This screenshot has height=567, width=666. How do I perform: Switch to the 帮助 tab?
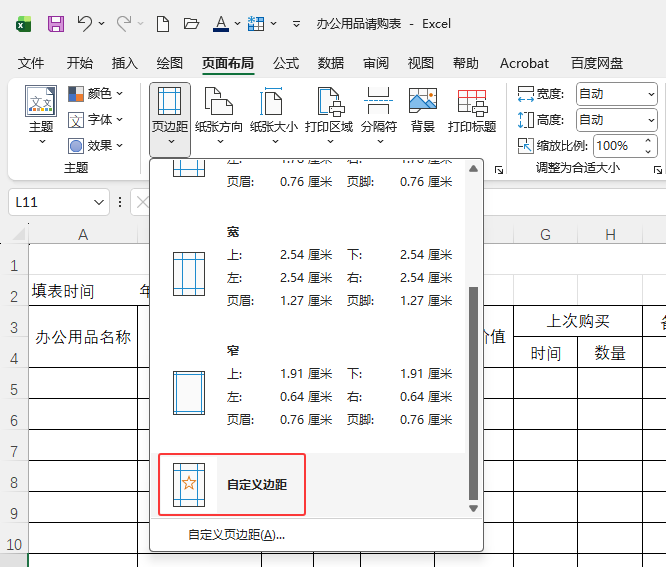(x=466, y=63)
